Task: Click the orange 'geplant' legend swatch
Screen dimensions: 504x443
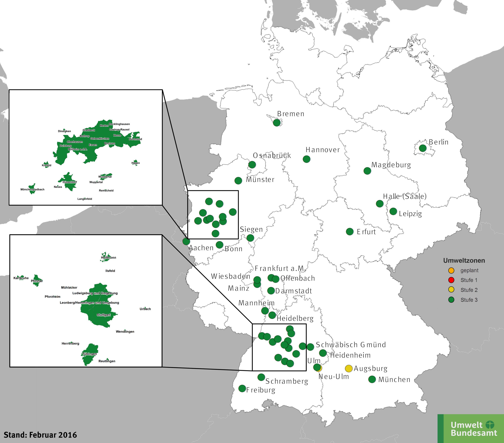Action: [451, 270]
